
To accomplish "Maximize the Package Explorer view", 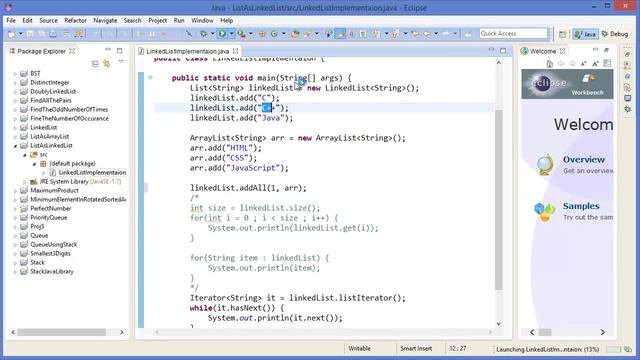I will [119, 51].
